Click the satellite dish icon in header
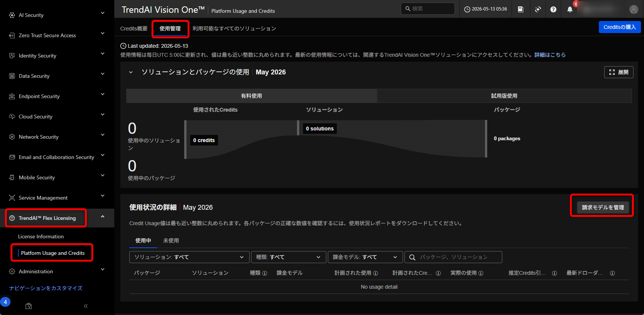Image resolution: width=644 pixels, height=315 pixels. [x=538, y=9]
